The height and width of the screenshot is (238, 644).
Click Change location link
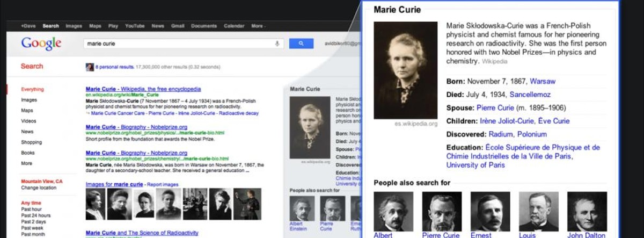38,188
